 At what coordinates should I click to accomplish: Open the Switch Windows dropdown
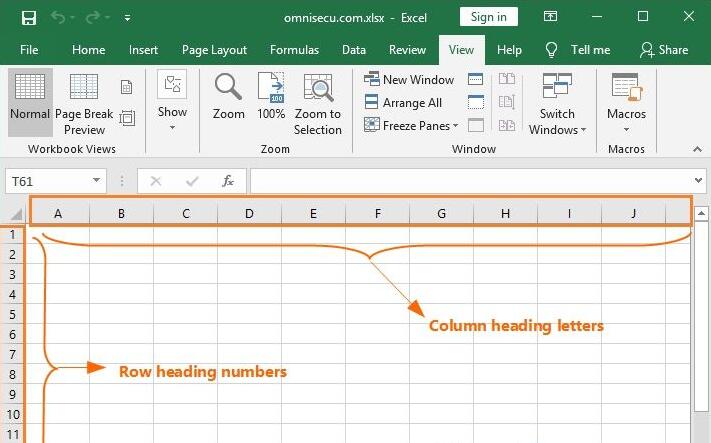coord(557,104)
